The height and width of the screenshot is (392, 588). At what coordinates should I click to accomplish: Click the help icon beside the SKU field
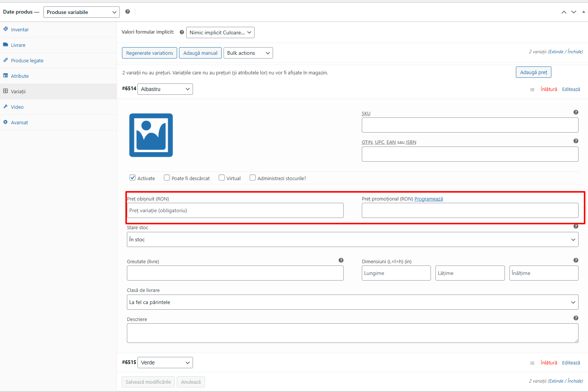(x=576, y=112)
